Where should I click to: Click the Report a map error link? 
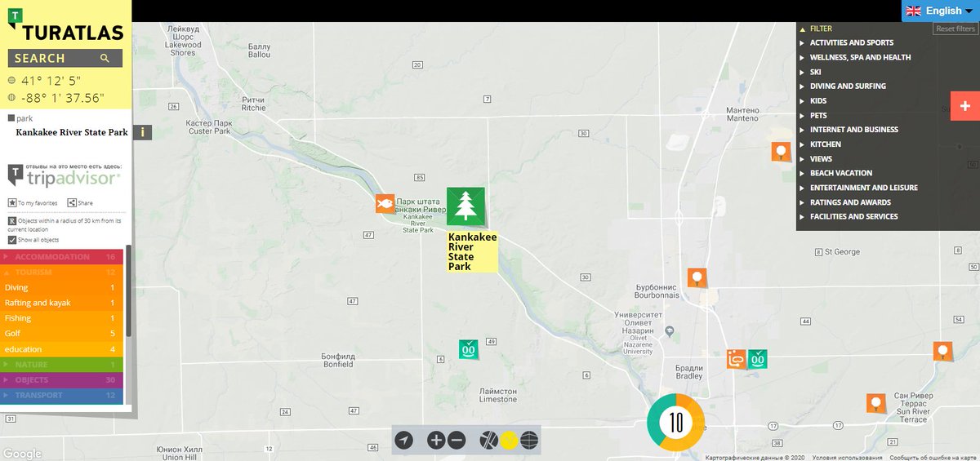point(933,458)
